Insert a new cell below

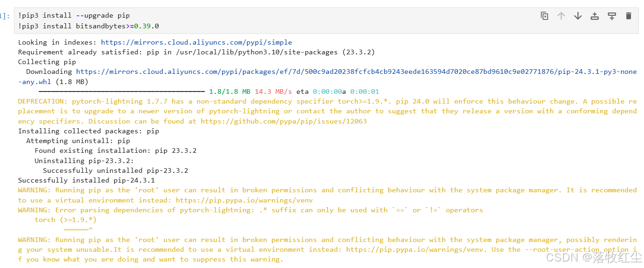tap(612, 16)
